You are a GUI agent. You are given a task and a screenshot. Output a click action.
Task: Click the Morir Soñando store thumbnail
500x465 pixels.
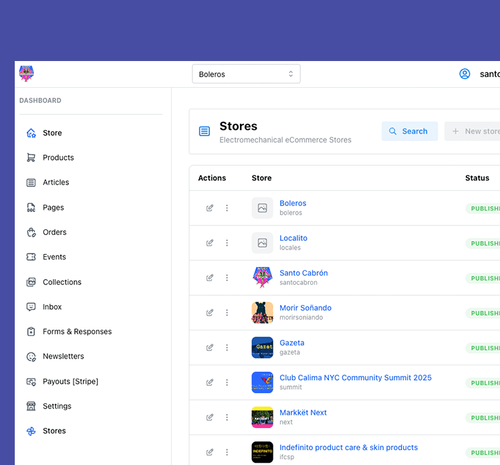click(x=262, y=313)
